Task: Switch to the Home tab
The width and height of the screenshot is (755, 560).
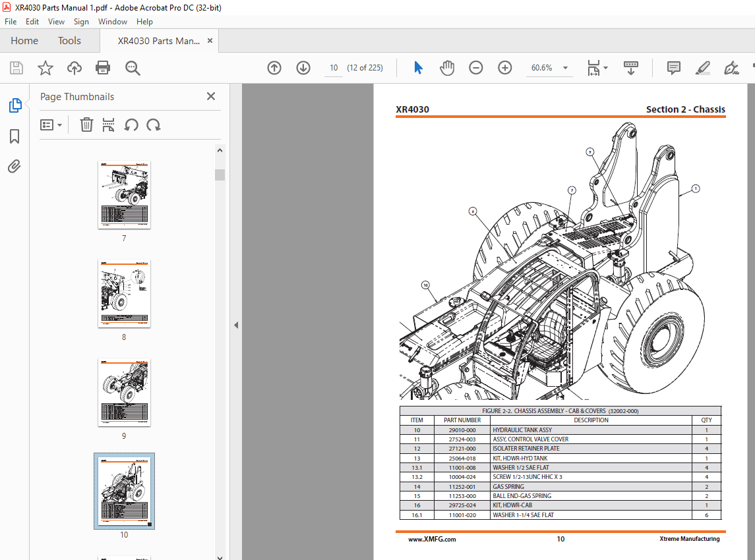Action: pos(24,41)
